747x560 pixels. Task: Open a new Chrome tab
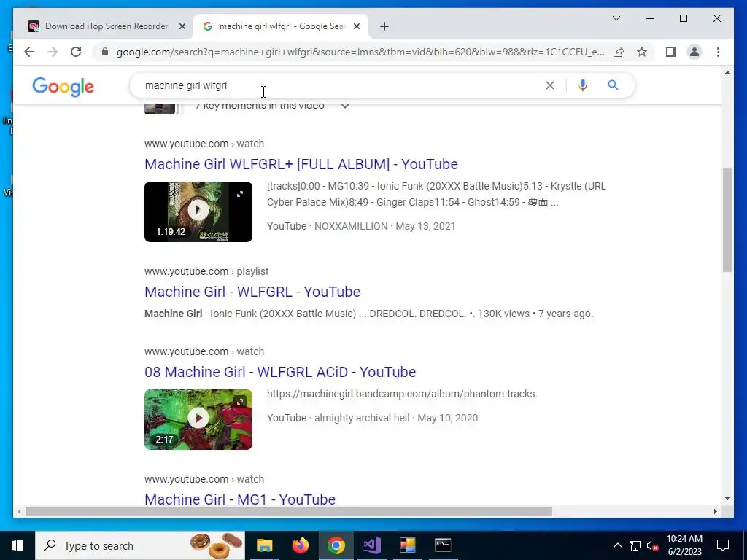pyautogui.click(x=384, y=27)
